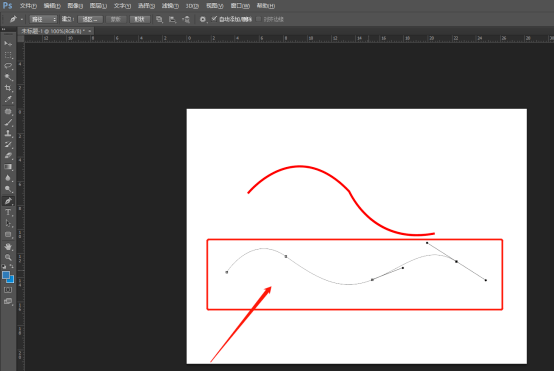Select the Eraser tool
This screenshot has width=554, height=371.
(x=8, y=155)
